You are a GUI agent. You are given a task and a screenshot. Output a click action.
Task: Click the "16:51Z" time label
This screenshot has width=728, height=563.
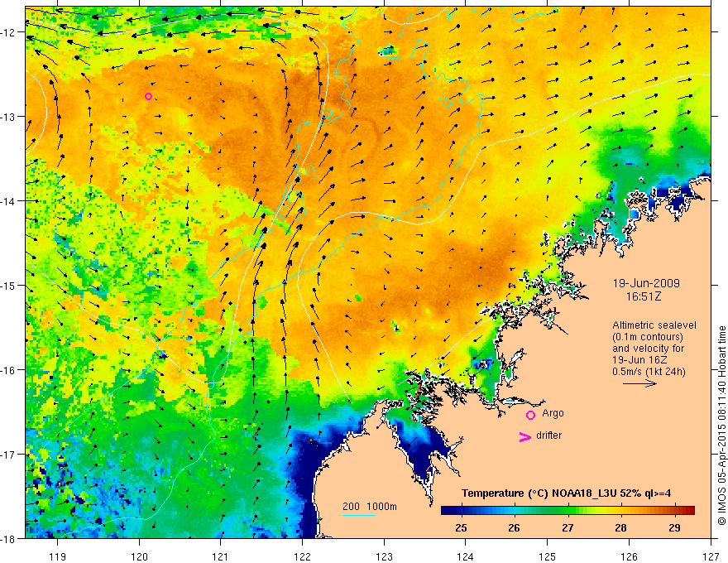tap(643, 296)
